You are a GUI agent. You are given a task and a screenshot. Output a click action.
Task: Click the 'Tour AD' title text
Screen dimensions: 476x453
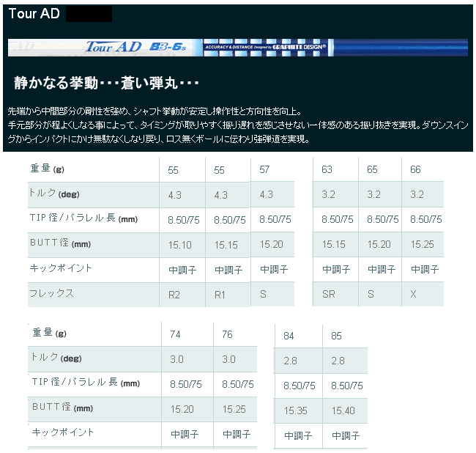pos(34,14)
